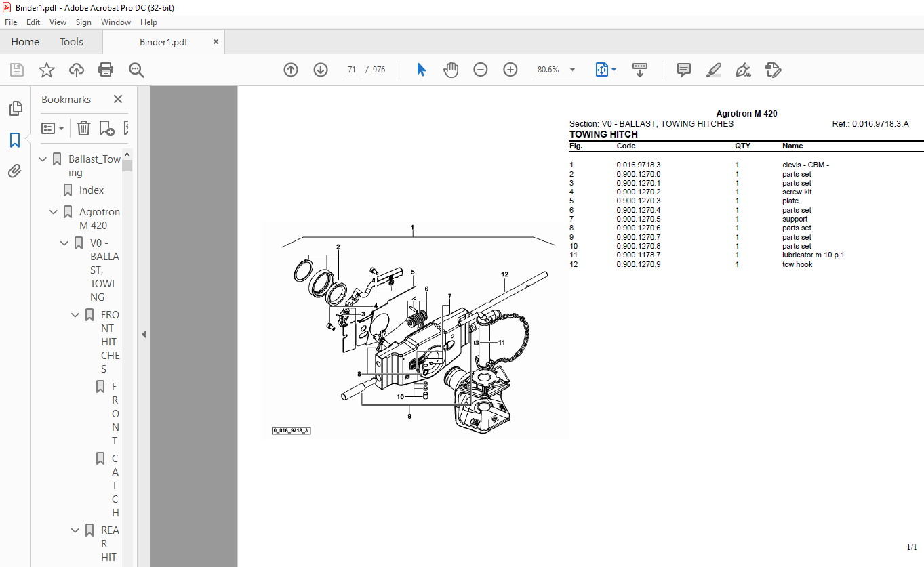Toggle the bookmarks panel icon
The height and width of the screenshot is (567, 924).
tap(15, 140)
